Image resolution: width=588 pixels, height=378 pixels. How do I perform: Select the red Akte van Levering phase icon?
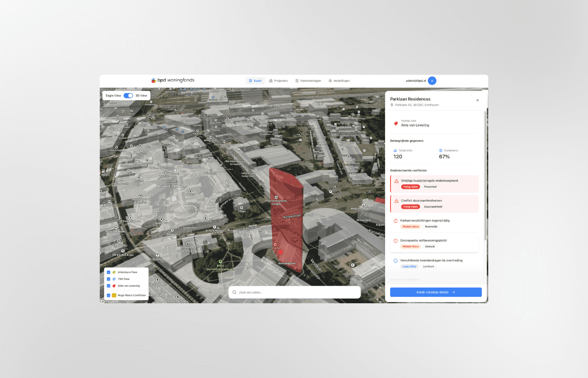[395, 124]
